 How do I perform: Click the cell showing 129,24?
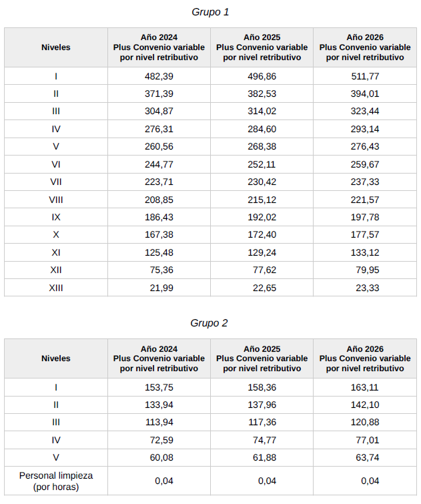(262, 252)
